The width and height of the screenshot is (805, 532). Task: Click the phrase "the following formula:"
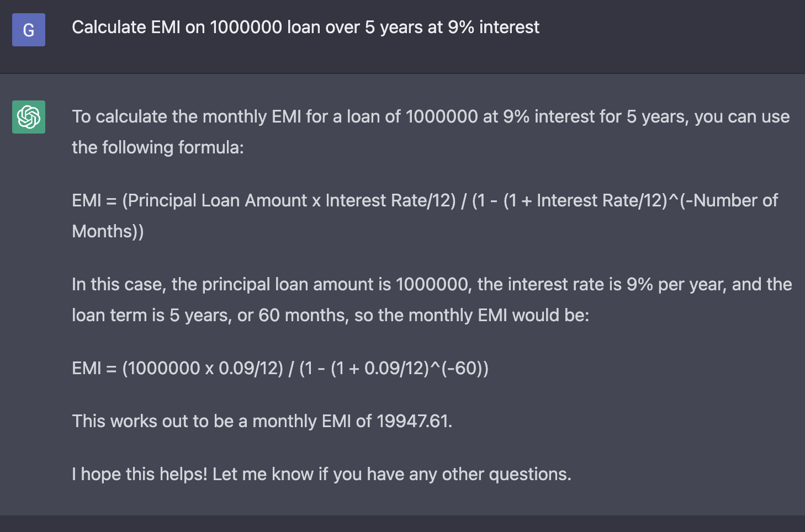(x=157, y=148)
